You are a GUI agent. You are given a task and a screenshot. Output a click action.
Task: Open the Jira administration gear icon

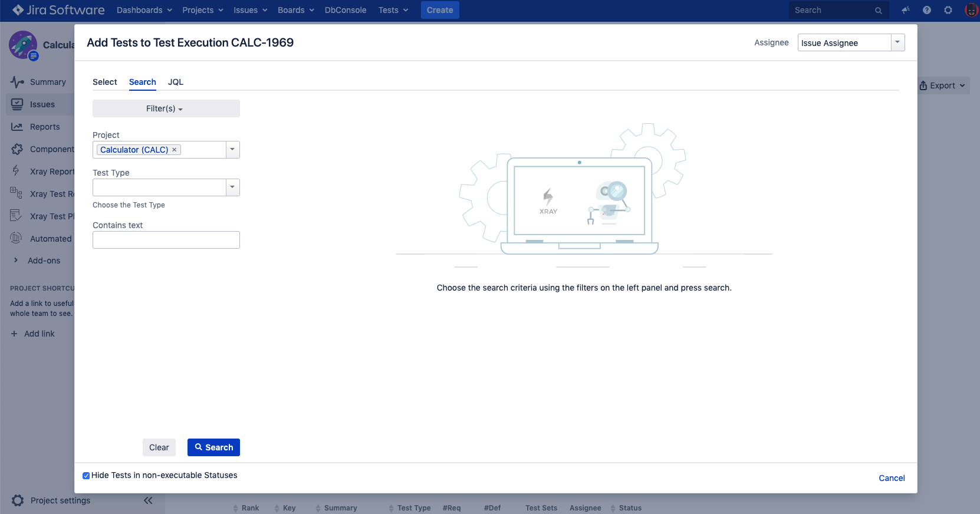[x=948, y=10]
